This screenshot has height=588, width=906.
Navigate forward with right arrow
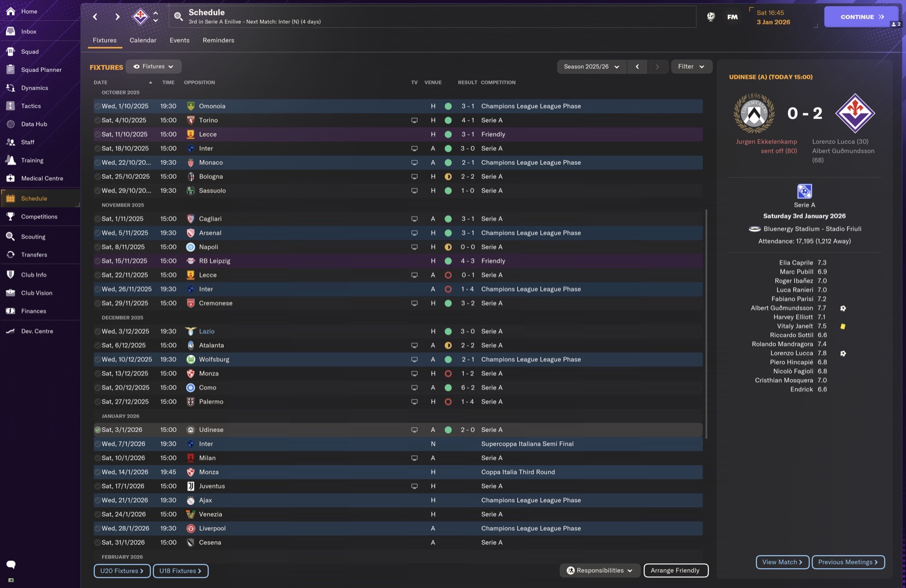(x=117, y=17)
